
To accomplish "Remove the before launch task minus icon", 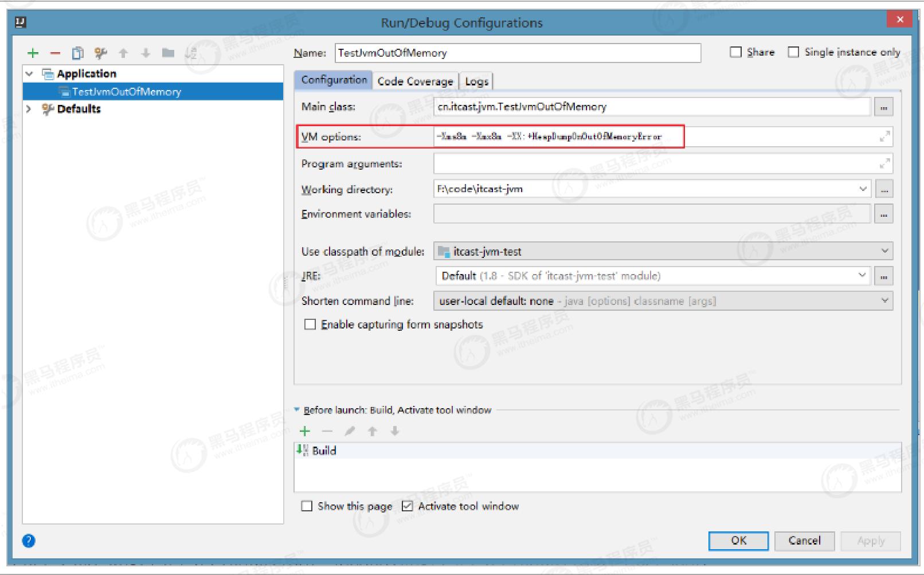I will click(x=327, y=431).
